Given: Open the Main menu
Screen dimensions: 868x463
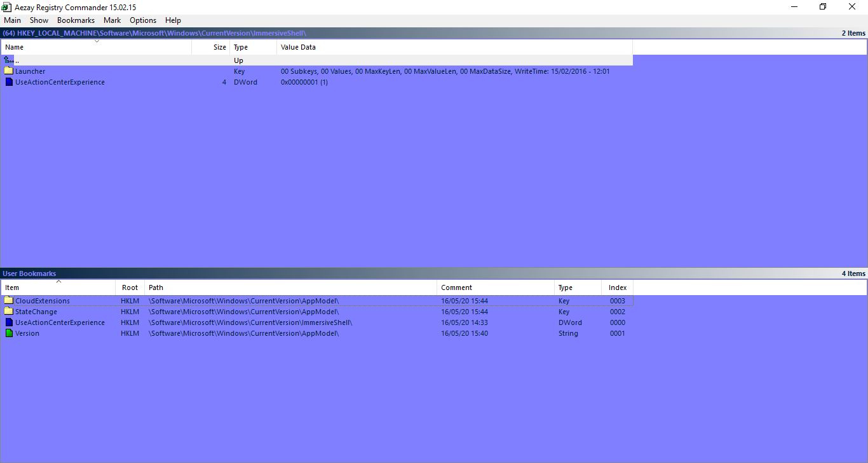Looking at the screenshot, I should click(12, 20).
